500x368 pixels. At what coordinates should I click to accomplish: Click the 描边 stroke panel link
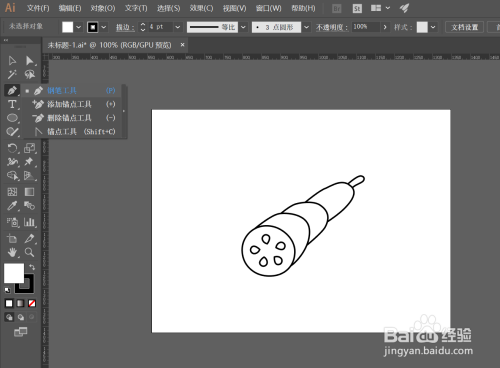[x=125, y=27]
